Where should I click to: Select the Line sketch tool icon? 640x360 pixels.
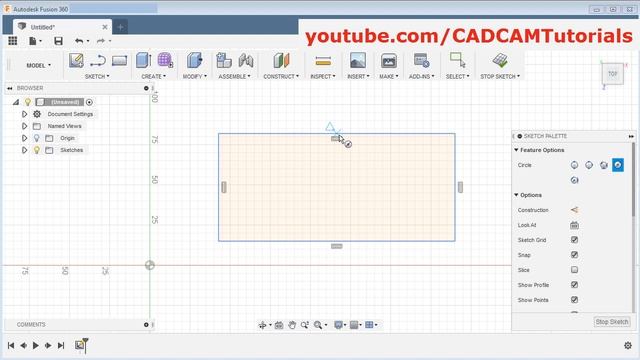click(98, 60)
